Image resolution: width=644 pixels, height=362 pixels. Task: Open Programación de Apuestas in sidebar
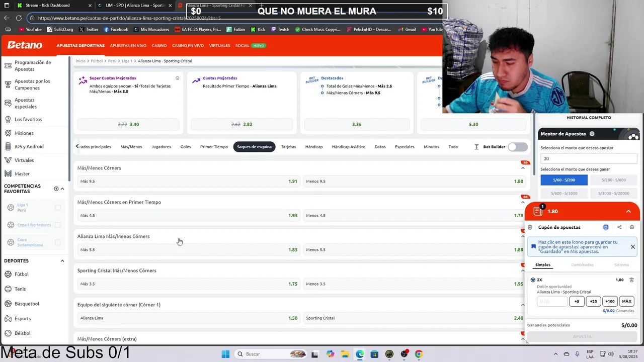click(33, 66)
